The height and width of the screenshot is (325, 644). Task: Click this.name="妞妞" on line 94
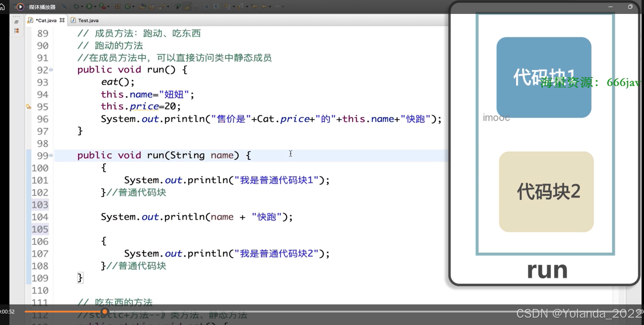pyautogui.click(x=147, y=94)
